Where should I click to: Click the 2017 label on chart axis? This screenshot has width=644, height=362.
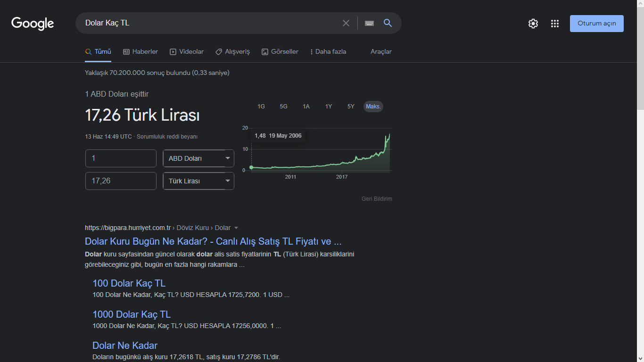pos(342,177)
